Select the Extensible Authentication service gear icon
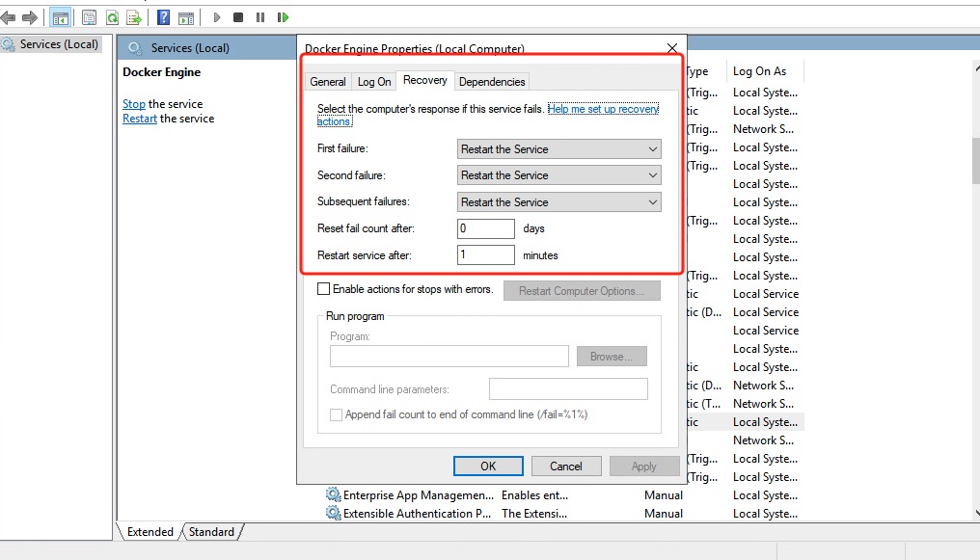The height and width of the screenshot is (560, 980). point(333,513)
